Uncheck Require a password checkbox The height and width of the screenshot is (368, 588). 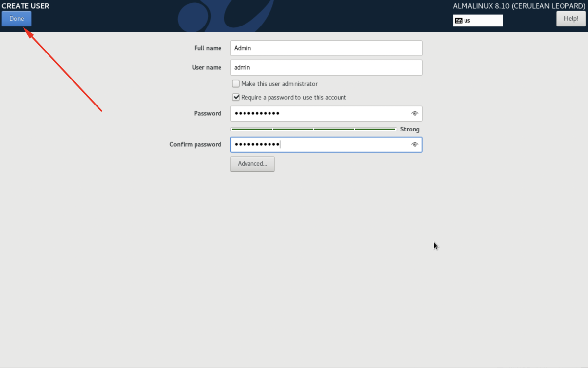(x=236, y=97)
